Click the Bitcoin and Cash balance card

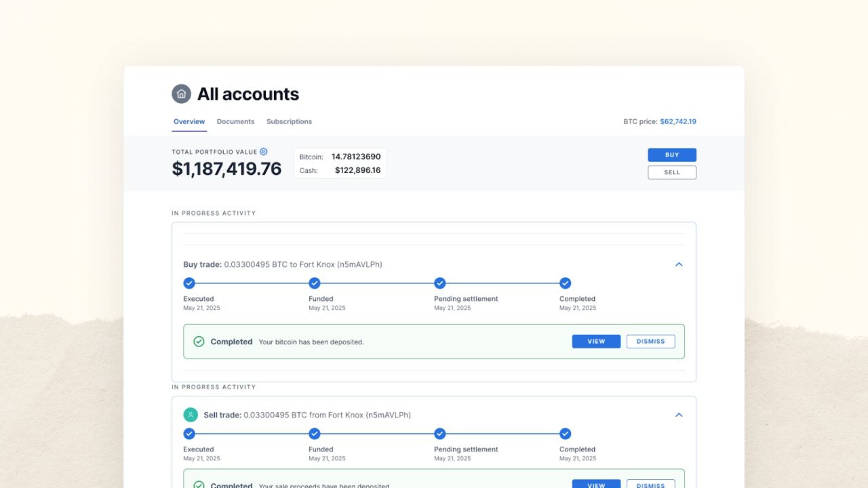340,163
